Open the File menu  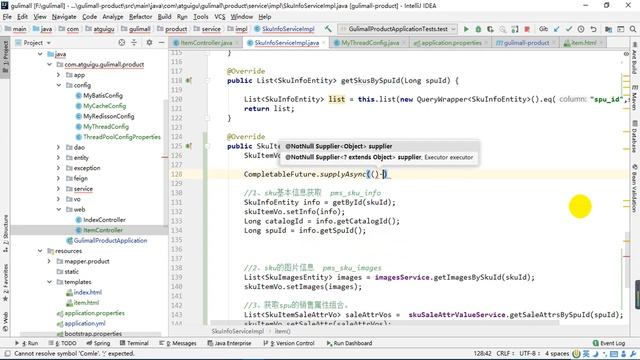coord(7,17)
